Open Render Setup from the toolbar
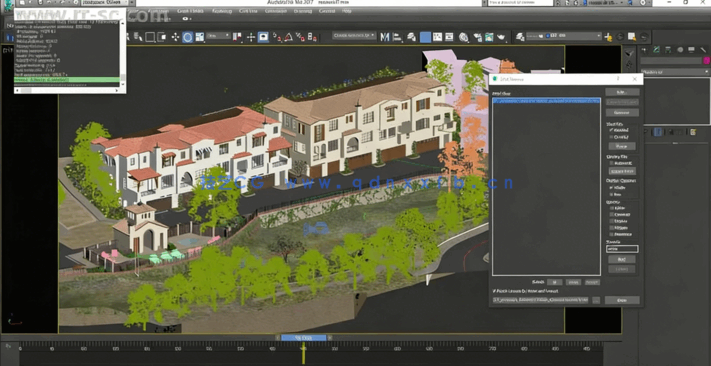711x366 pixels. (x=477, y=37)
